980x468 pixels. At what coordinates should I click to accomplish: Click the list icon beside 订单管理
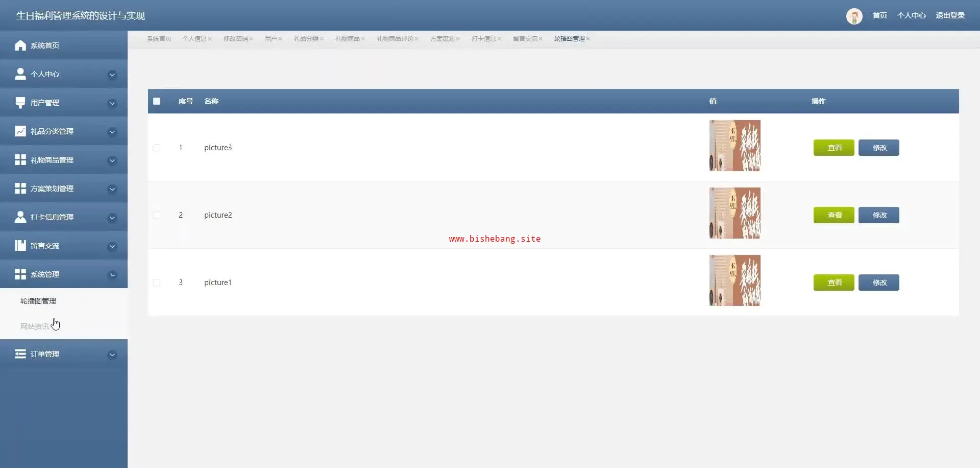[20, 354]
